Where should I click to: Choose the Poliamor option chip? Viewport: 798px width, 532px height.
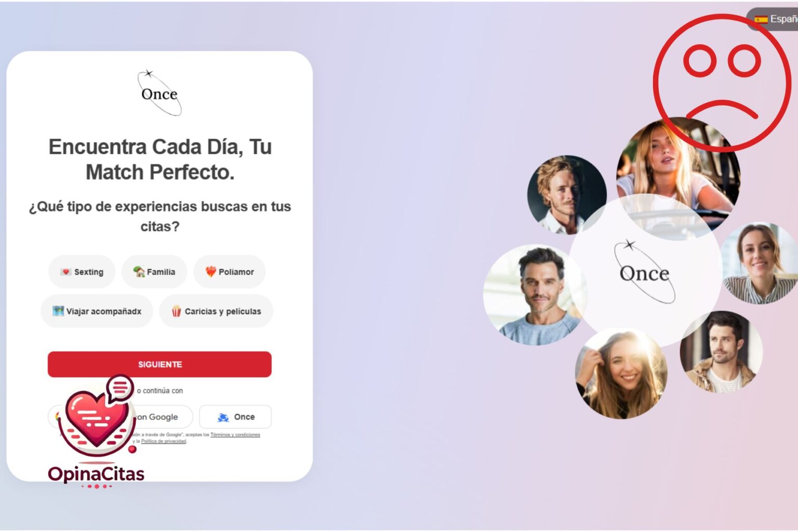230,272
